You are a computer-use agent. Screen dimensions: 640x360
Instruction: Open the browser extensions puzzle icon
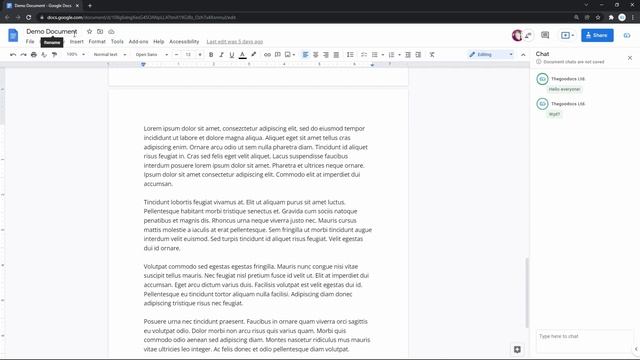coord(611,18)
